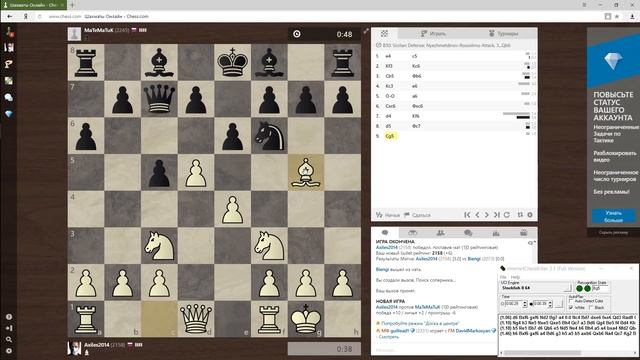
Task: Open the home pawn icon in the left sidebar
Action: 9,31
